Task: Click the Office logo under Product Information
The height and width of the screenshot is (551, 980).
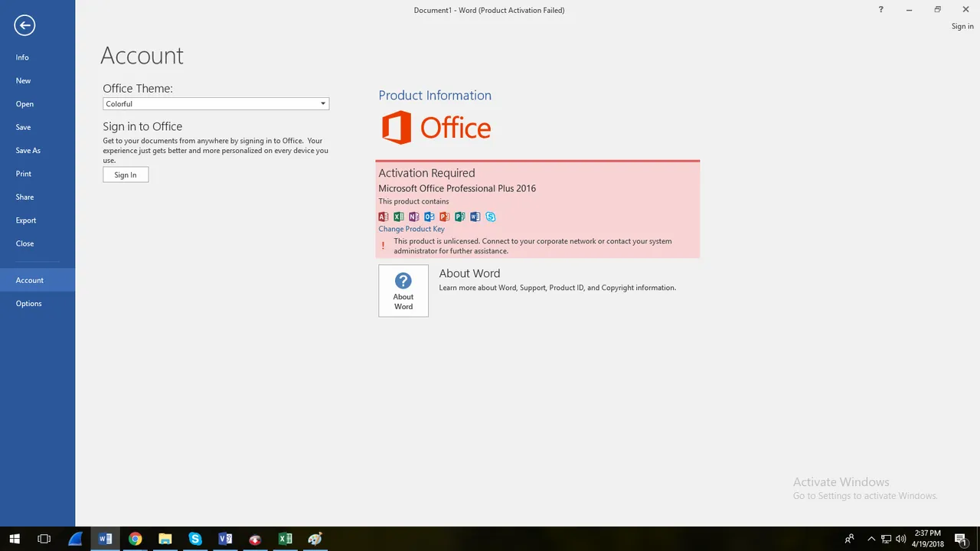Action: point(436,128)
